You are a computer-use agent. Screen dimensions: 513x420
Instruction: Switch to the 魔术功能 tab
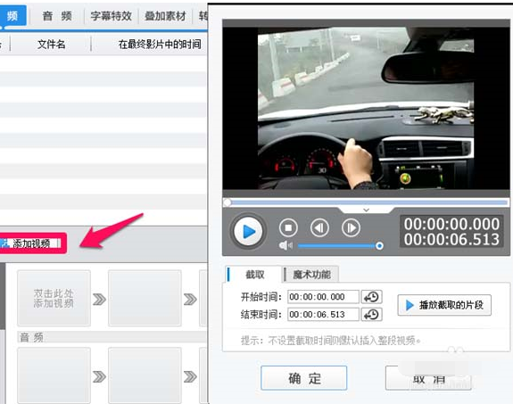pyautogui.click(x=311, y=275)
